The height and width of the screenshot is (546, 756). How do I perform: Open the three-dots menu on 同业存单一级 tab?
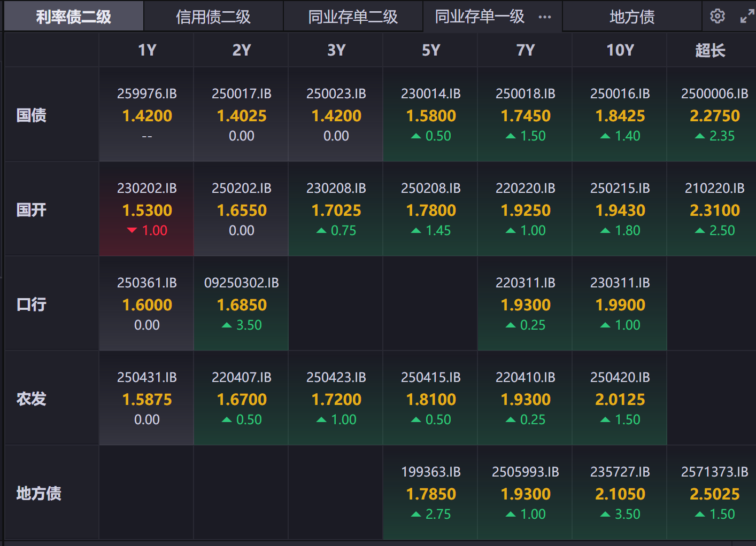point(545,17)
